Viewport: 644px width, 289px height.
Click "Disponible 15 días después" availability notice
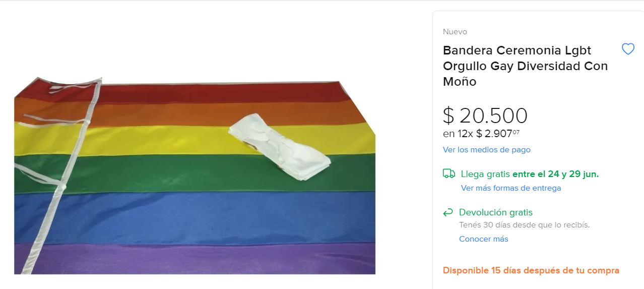tap(531, 270)
